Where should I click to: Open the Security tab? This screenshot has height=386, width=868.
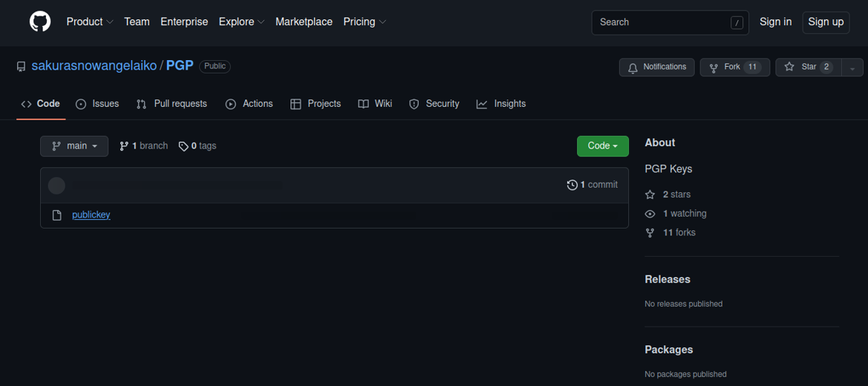click(x=434, y=104)
